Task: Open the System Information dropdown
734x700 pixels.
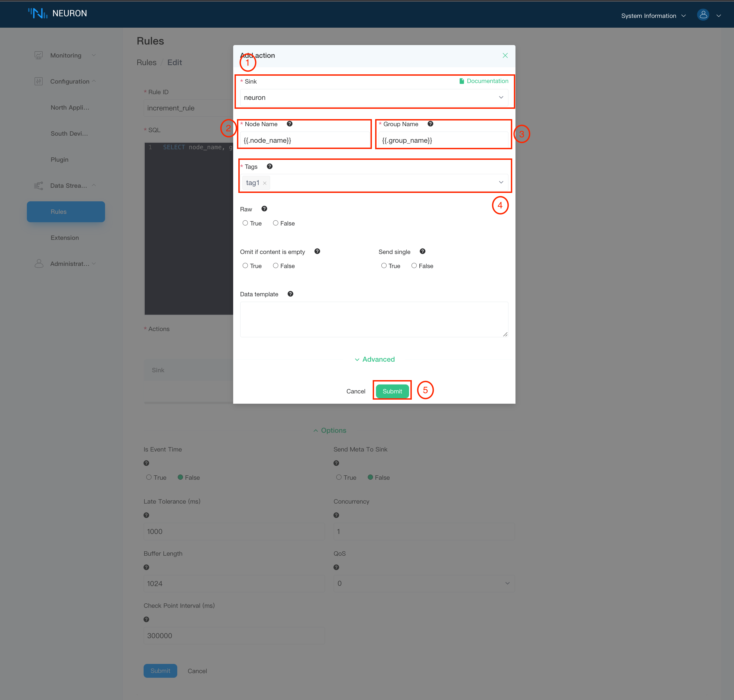Action: pyautogui.click(x=653, y=16)
